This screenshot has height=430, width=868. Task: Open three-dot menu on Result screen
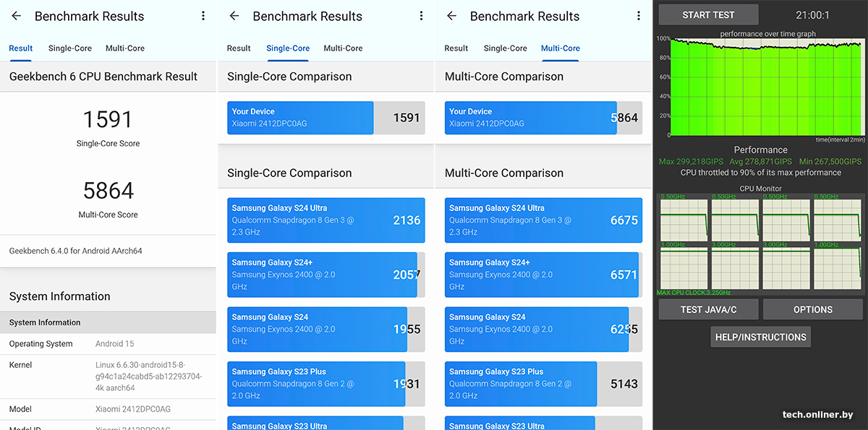click(x=203, y=16)
